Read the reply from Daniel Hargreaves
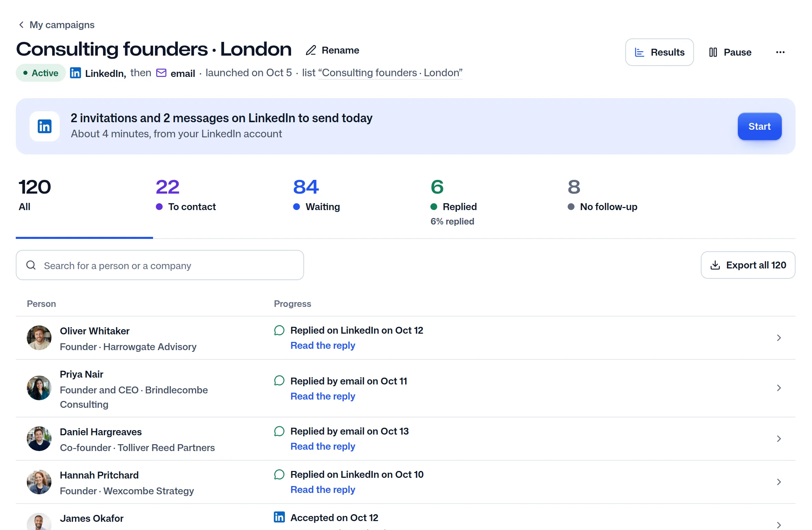Viewport: 812px width, 530px height. pos(323,446)
